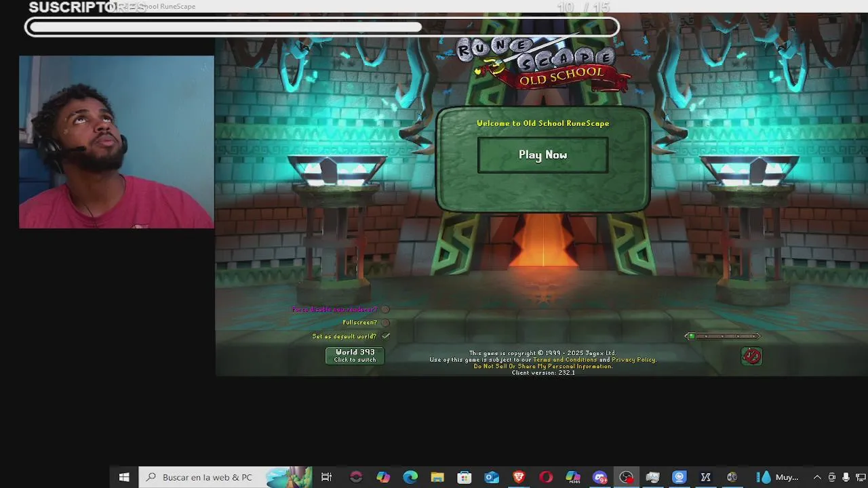Click the SUSCRIPTORES progress bar overlay

tap(322, 27)
